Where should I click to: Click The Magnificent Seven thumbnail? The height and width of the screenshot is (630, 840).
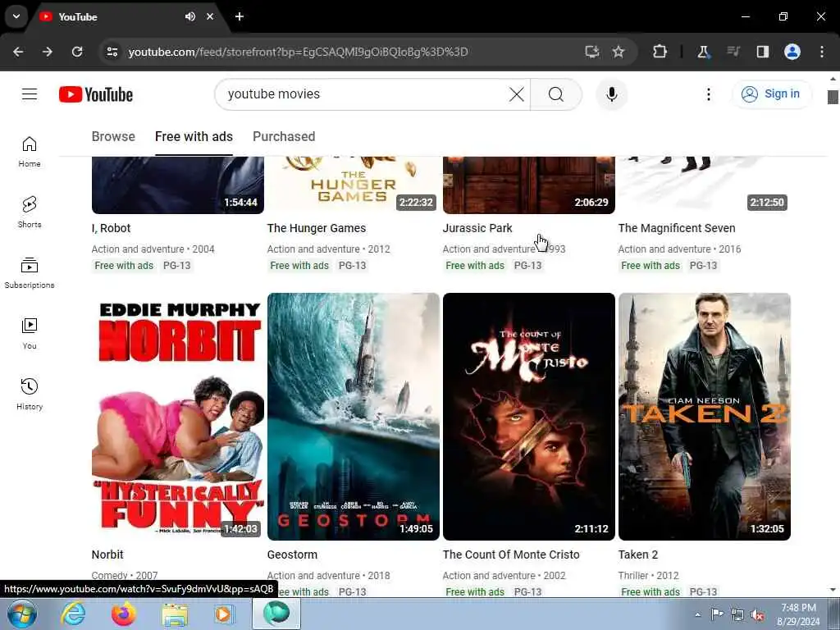coord(705,185)
